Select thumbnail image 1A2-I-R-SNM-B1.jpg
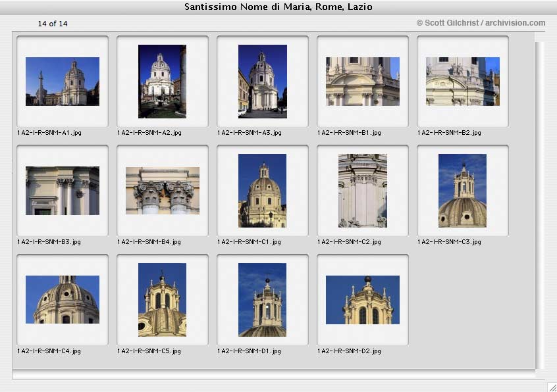 (363, 82)
